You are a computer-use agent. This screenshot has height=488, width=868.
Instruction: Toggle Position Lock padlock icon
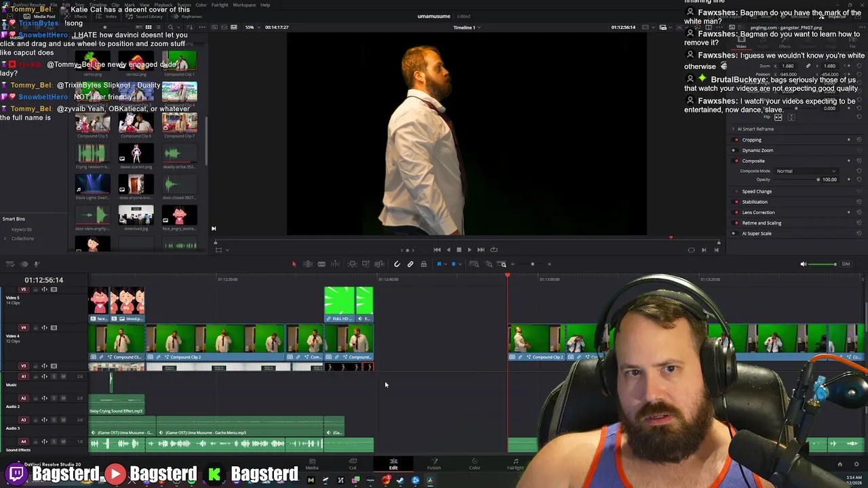[424, 264]
